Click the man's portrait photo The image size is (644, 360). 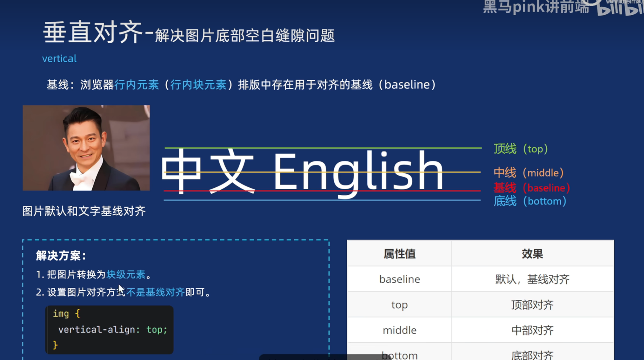click(x=86, y=148)
